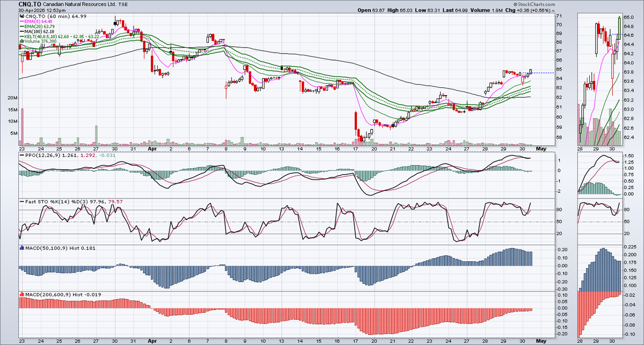Click the 'Fast STO %K(14) %D(3)' indicator label
644x345 pixels.
pyautogui.click(x=57, y=201)
